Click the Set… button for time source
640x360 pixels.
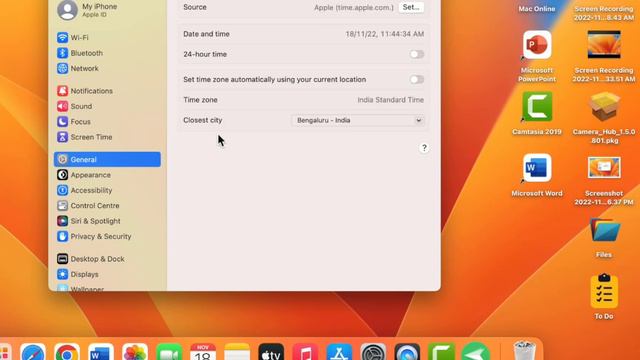(411, 7)
